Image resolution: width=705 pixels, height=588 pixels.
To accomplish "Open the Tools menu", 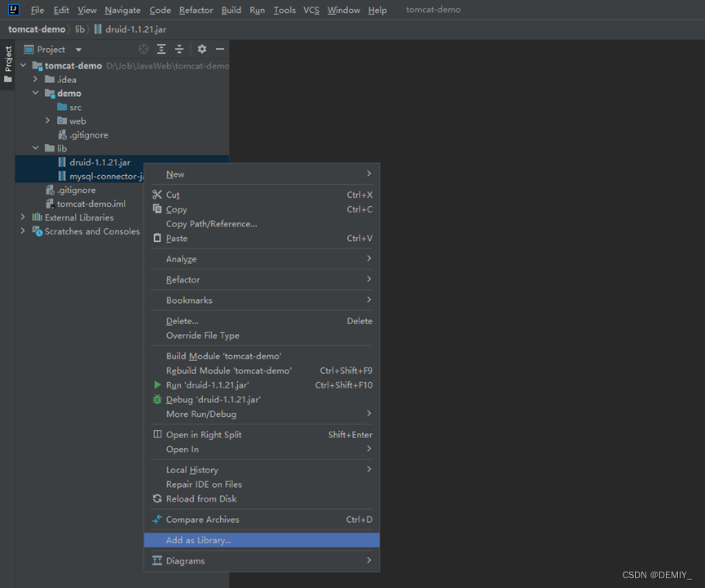I will tap(284, 10).
